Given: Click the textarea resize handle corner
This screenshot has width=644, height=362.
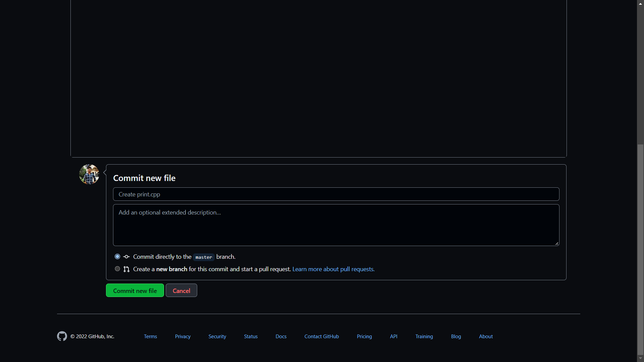Looking at the screenshot, I should [557, 244].
